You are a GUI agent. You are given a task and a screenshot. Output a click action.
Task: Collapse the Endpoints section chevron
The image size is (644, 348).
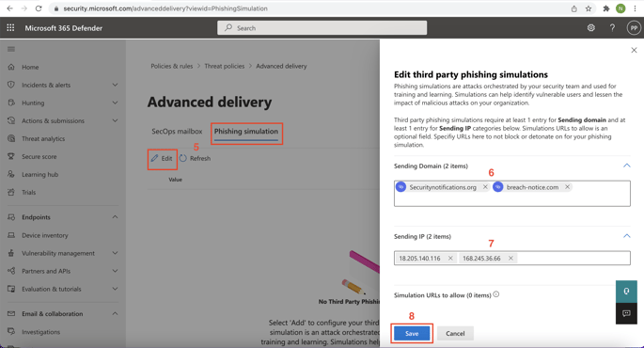pos(115,217)
